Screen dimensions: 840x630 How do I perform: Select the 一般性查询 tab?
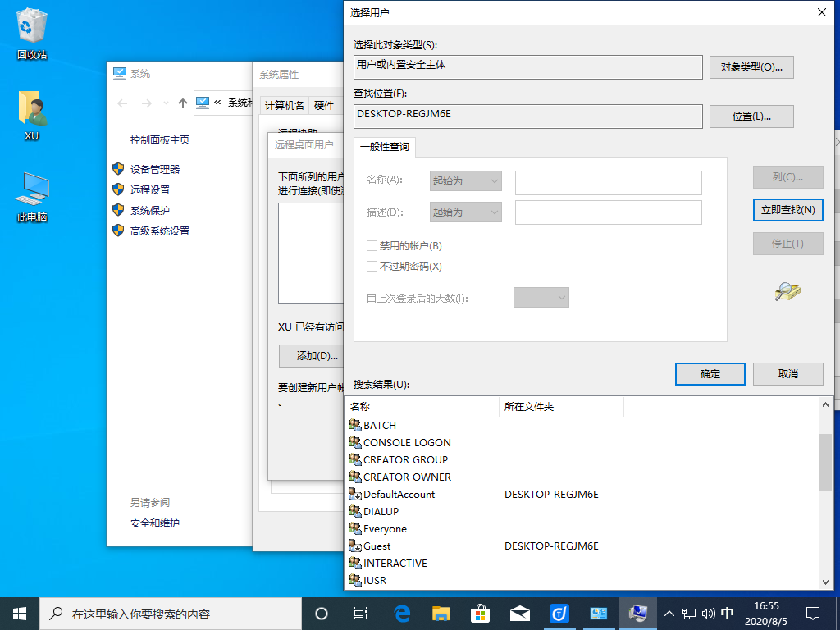coord(386,148)
